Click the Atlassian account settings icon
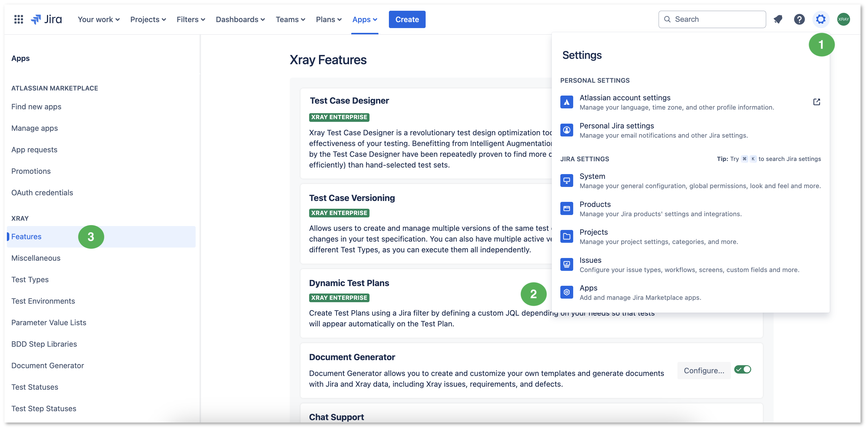 coord(566,102)
